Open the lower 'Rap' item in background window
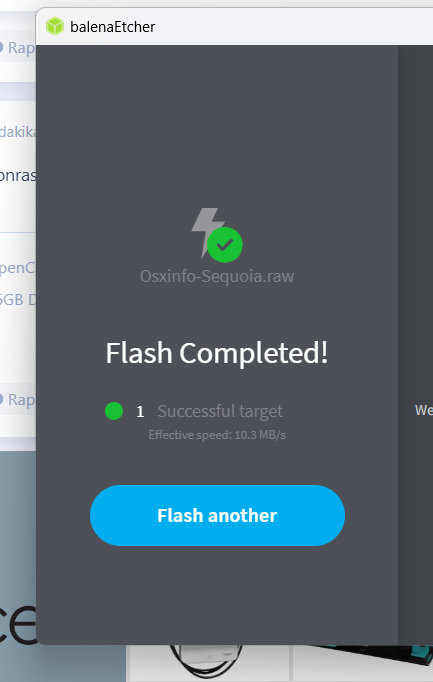 (17, 400)
